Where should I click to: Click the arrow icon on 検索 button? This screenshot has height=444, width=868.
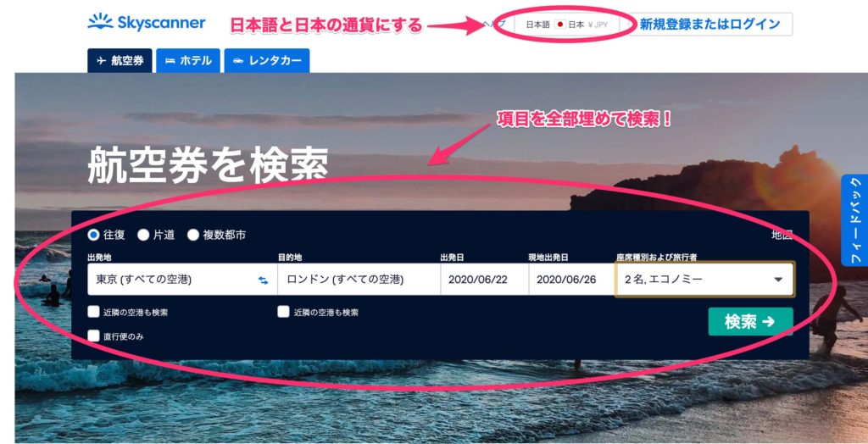[768, 322]
